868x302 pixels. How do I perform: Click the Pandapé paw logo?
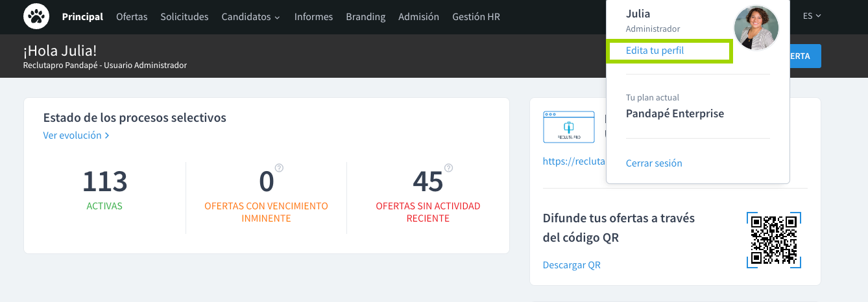[36, 17]
